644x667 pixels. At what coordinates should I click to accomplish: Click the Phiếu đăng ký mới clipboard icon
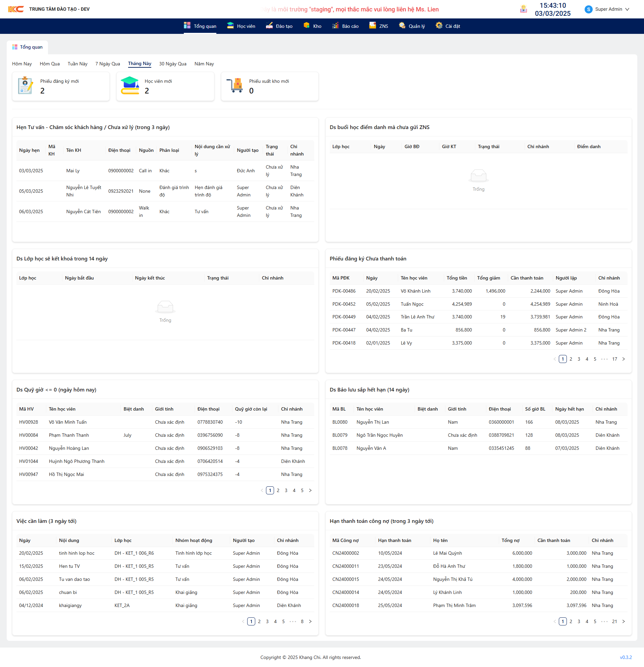(x=25, y=86)
